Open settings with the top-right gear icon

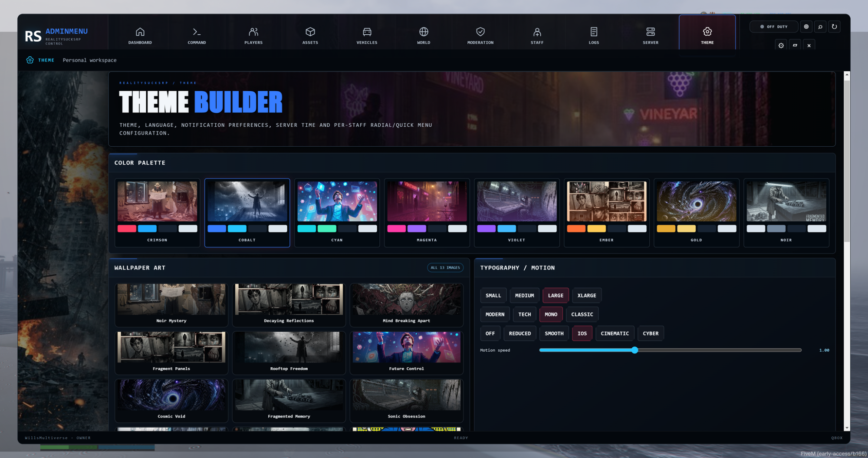[x=781, y=45]
